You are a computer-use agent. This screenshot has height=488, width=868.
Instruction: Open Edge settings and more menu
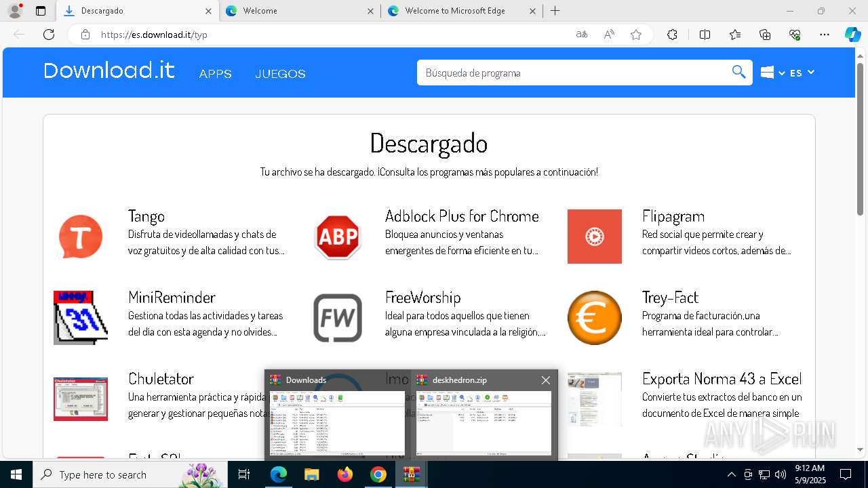click(825, 35)
